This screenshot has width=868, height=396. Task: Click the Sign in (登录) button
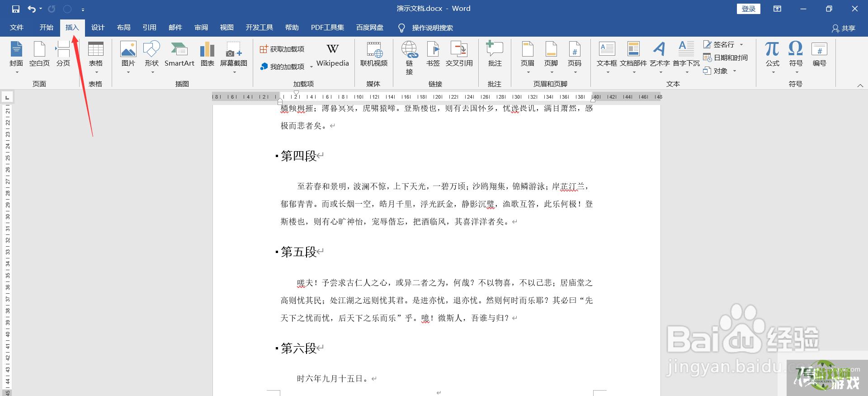click(749, 9)
